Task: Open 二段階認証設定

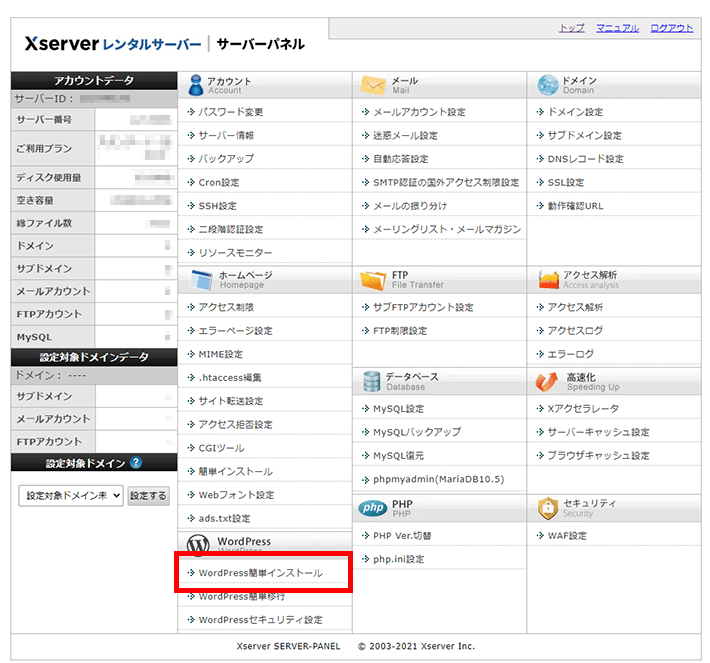Action: (x=231, y=229)
